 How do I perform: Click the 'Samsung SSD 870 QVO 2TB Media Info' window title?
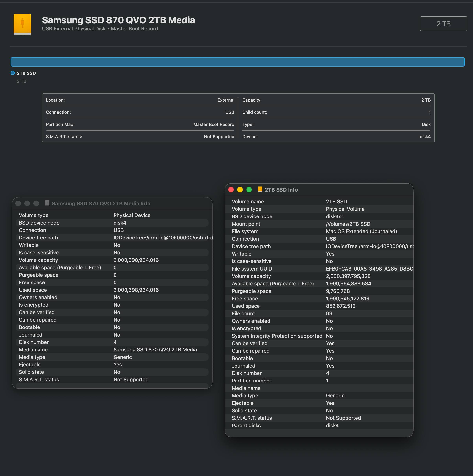coord(101,204)
